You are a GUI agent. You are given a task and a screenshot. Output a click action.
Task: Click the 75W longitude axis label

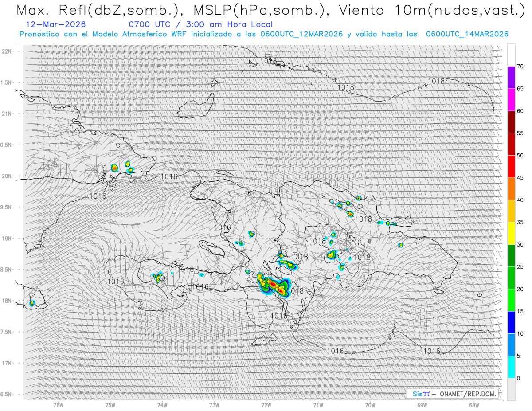click(x=110, y=405)
